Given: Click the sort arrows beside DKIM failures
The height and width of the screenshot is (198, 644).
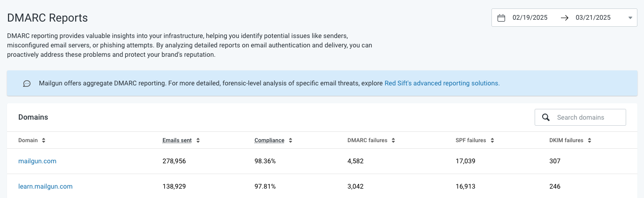Looking at the screenshot, I should 589,140.
